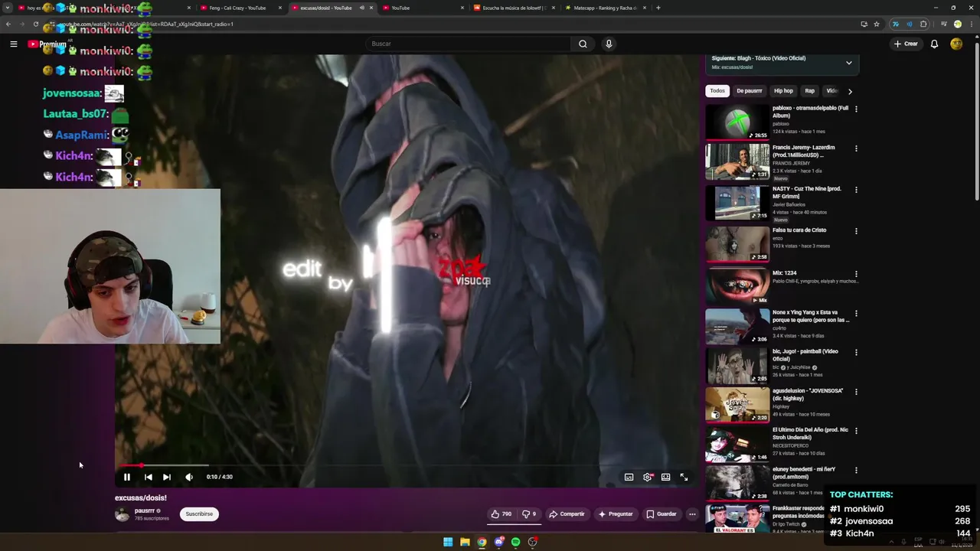The width and height of the screenshot is (980, 551).
Task: Open OBS Studio from the taskbar
Action: (x=532, y=542)
